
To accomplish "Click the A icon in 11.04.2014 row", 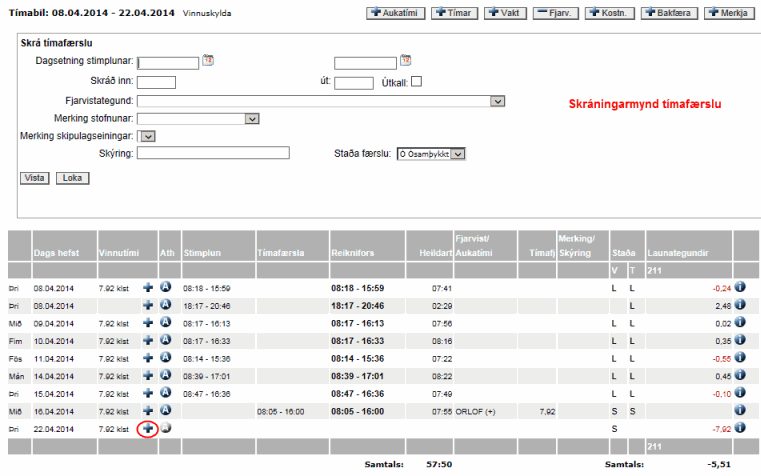I will tap(165, 357).
